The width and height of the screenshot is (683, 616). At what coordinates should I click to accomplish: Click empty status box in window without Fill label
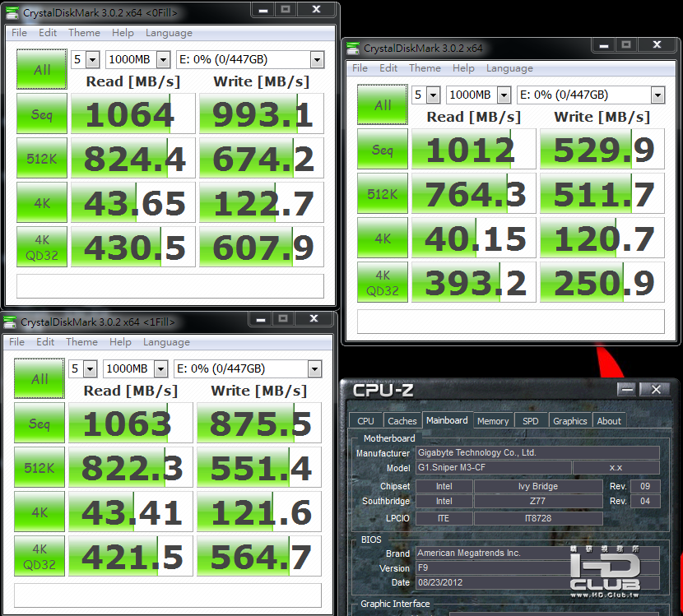pyautogui.click(x=511, y=322)
